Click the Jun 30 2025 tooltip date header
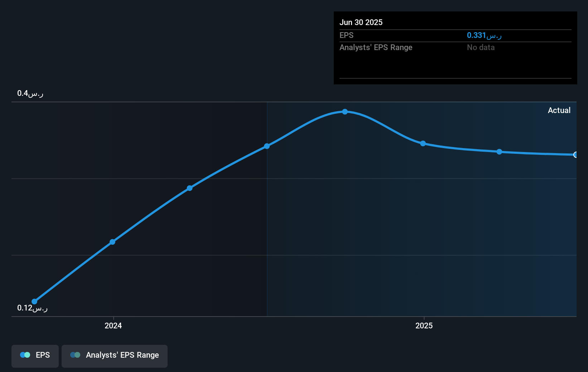 pyautogui.click(x=361, y=22)
